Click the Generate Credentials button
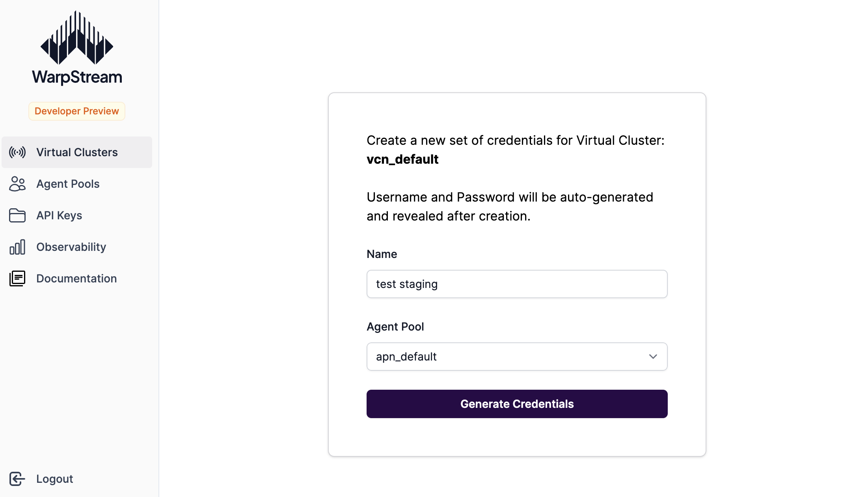Image resolution: width=868 pixels, height=497 pixels. 517,404
